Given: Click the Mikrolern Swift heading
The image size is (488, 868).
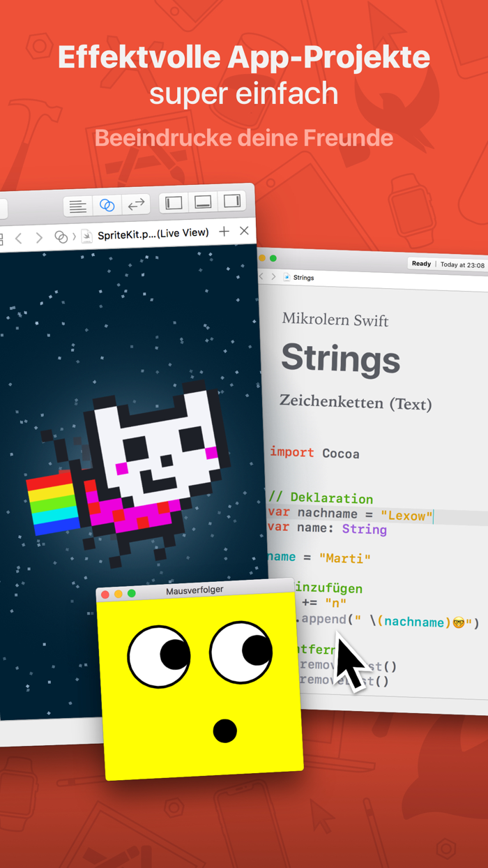Looking at the screenshot, I should pos(335,320).
